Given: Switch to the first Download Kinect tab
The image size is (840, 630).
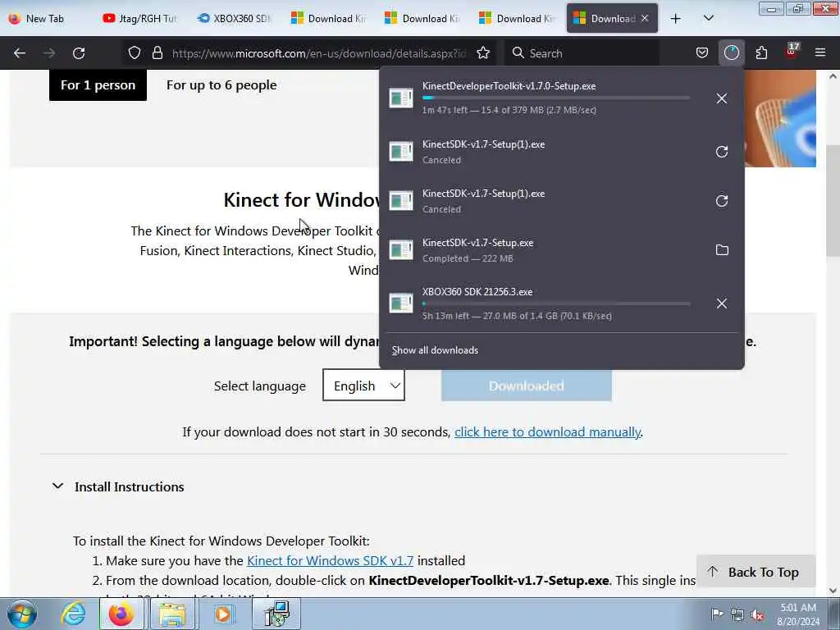Looking at the screenshot, I should coord(329,18).
